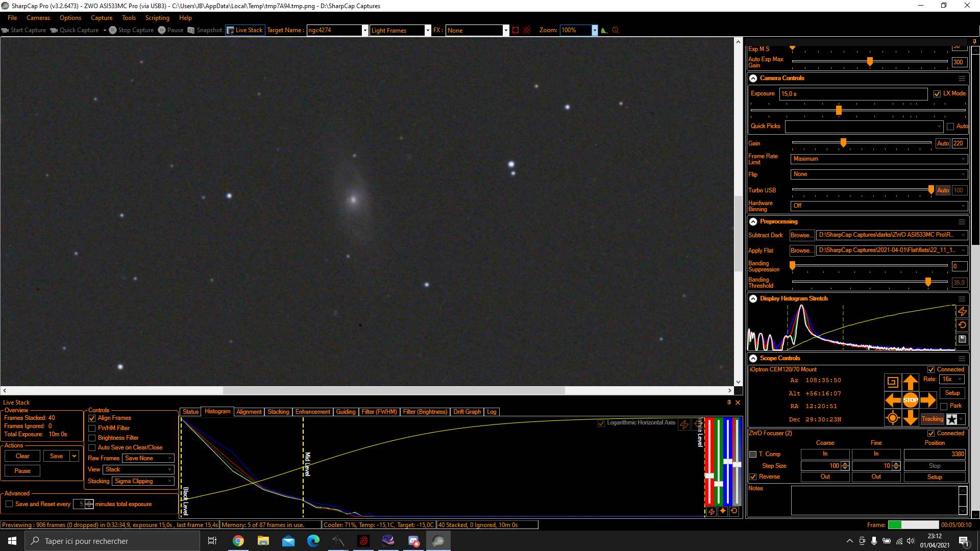Toggle the Align Frames checkbox
980x551 pixels.
[92, 418]
